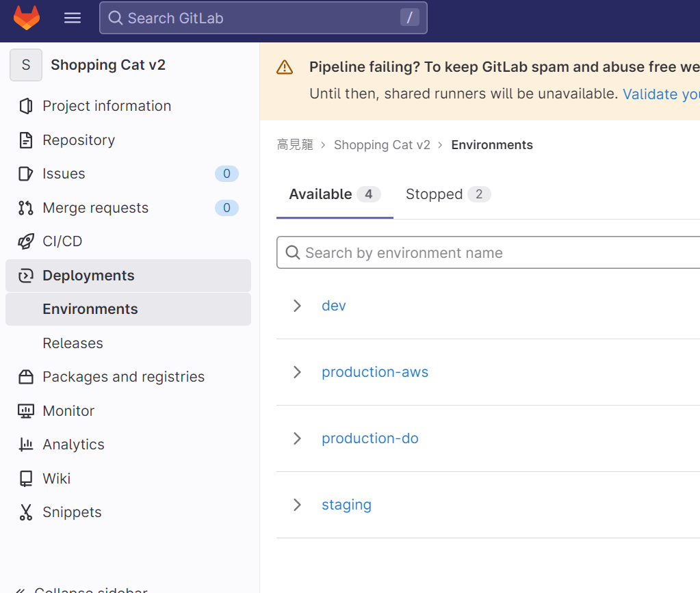The image size is (700, 593).
Task: Expand the production-do environment chevron
Action: pos(298,438)
